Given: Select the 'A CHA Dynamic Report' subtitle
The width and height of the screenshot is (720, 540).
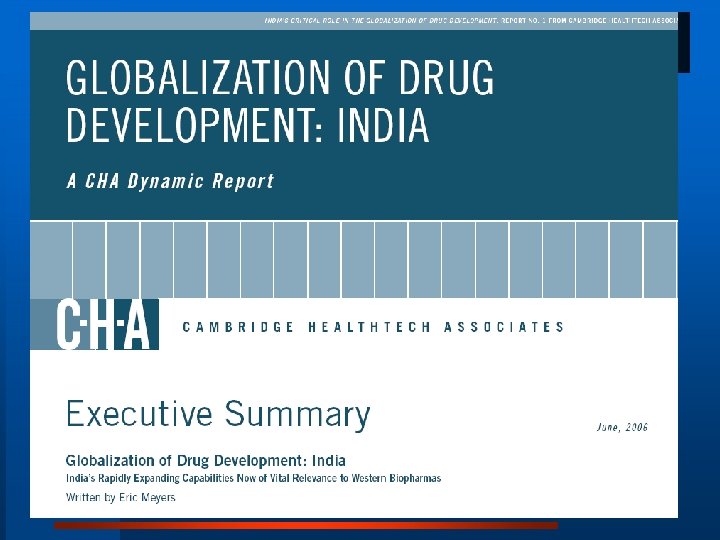Looking at the screenshot, I should [170, 181].
